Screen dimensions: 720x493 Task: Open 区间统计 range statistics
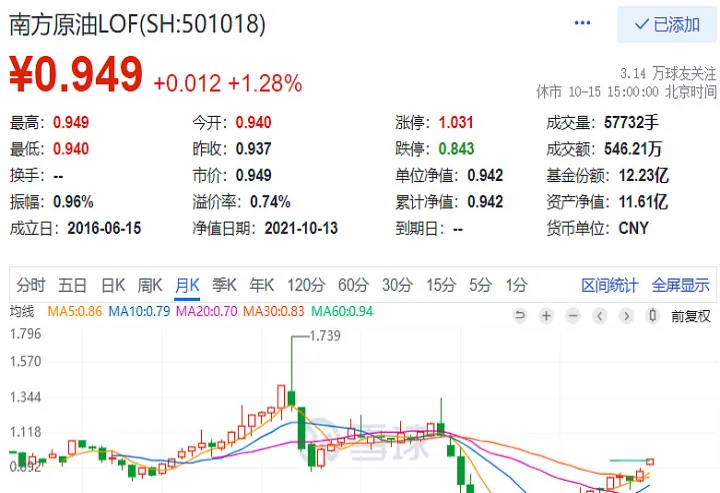click(x=610, y=286)
